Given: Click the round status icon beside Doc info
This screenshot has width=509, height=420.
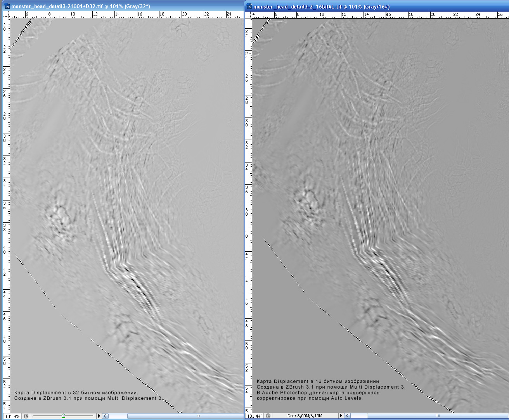Looking at the screenshot, I should (268, 416).
